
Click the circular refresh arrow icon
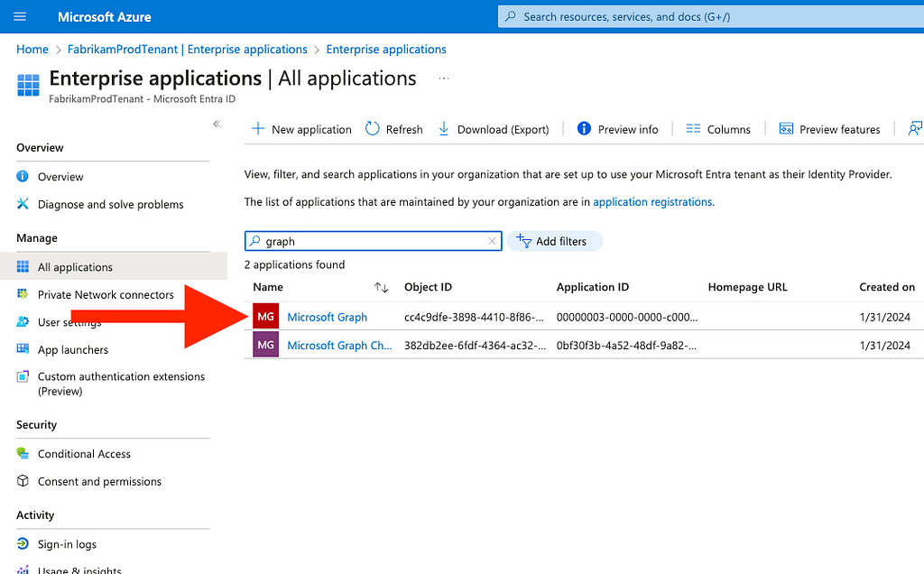point(373,128)
